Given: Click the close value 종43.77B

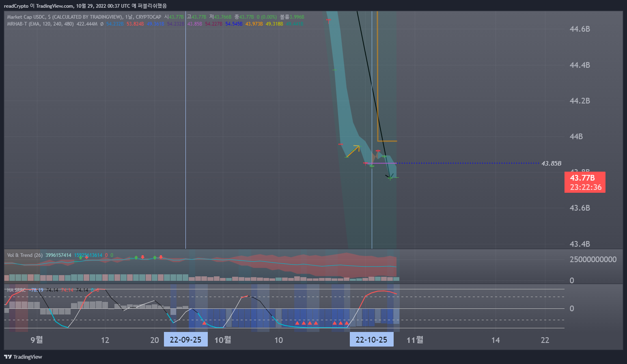Looking at the screenshot, I should (244, 17).
